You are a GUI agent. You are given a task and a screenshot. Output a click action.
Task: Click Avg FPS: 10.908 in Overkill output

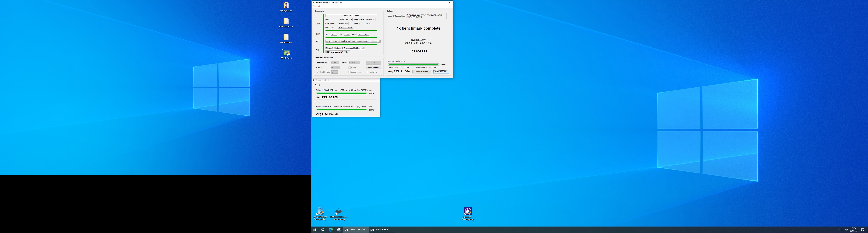pos(327,97)
